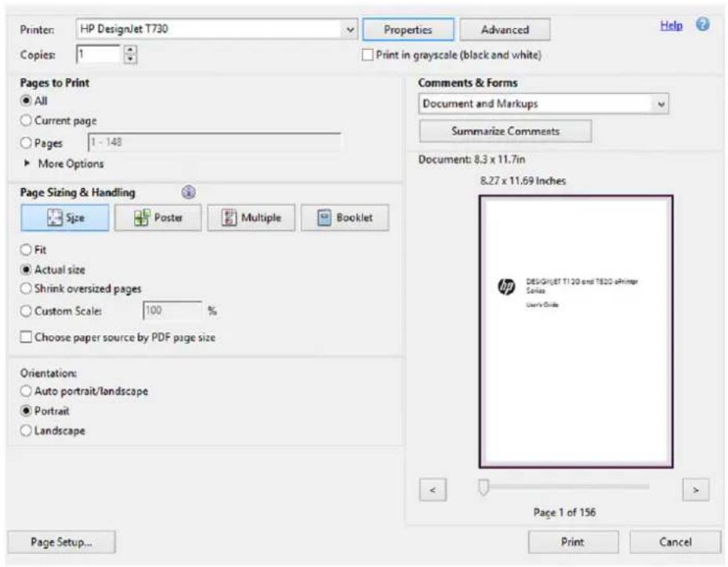Select Pages range radio button
Image resolution: width=728 pixels, height=567 pixels.
(27, 143)
